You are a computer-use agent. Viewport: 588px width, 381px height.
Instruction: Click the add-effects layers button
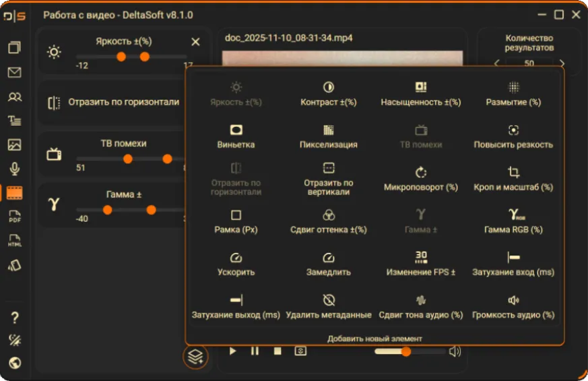(x=195, y=356)
